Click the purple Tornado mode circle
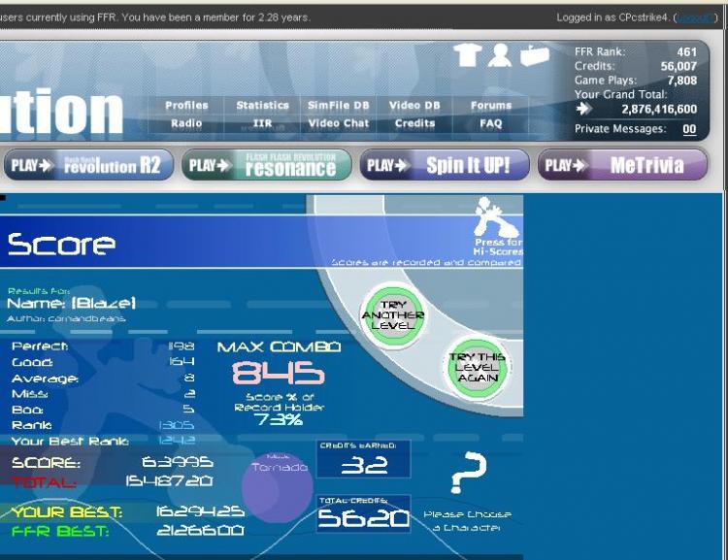This screenshot has height=560, width=728. [x=278, y=487]
